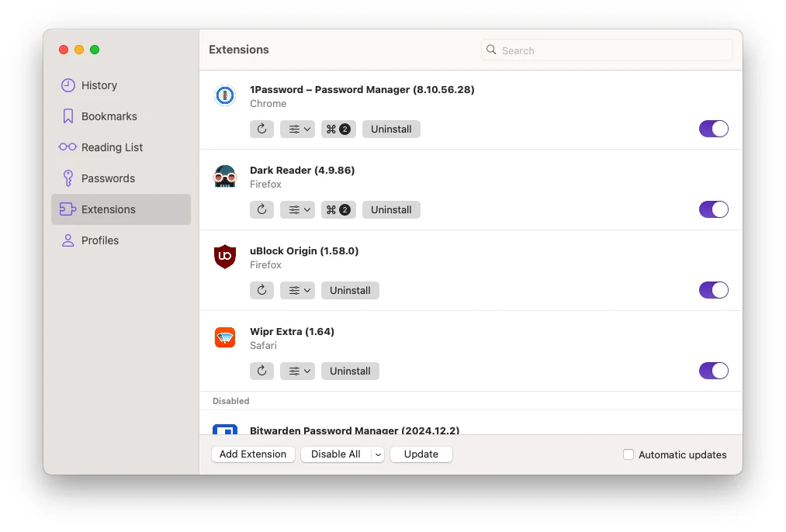Disable the 1Password extension toggle
The height and width of the screenshot is (532, 786).
[x=713, y=130]
